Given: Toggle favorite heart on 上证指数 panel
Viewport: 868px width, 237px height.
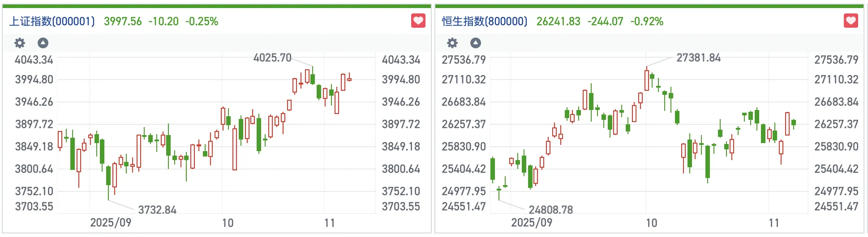Looking at the screenshot, I should pyautogui.click(x=418, y=21).
